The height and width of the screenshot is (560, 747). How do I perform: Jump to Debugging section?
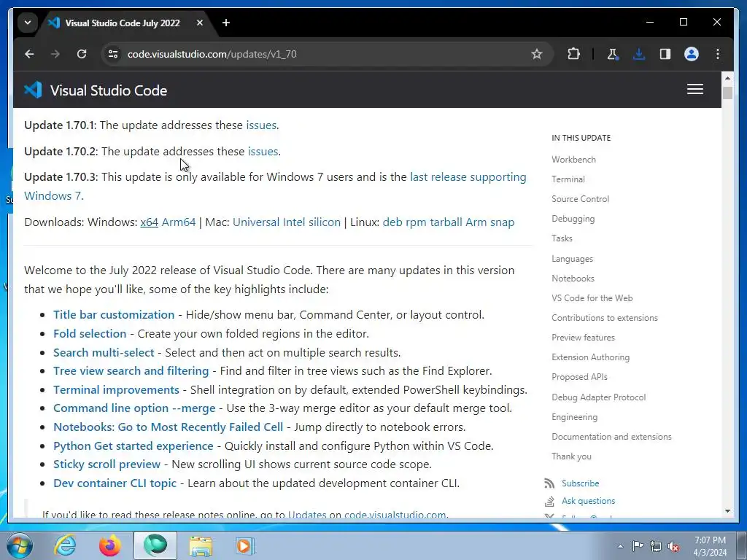coord(573,219)
